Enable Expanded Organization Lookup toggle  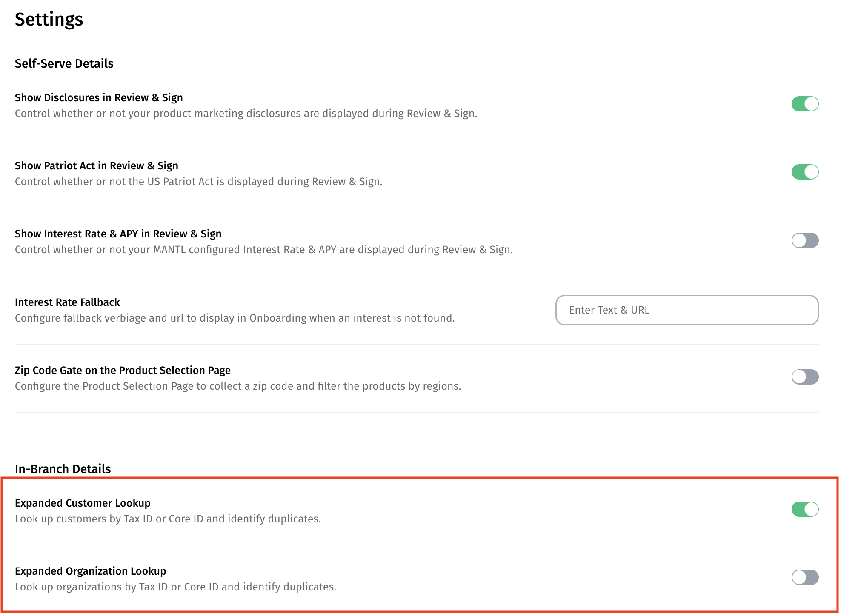[804, 577]
